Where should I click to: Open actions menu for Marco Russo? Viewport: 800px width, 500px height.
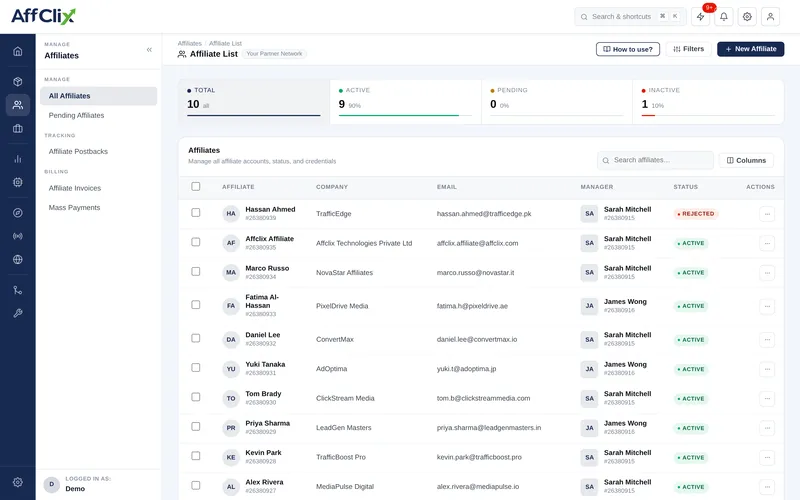pos(767,273)
